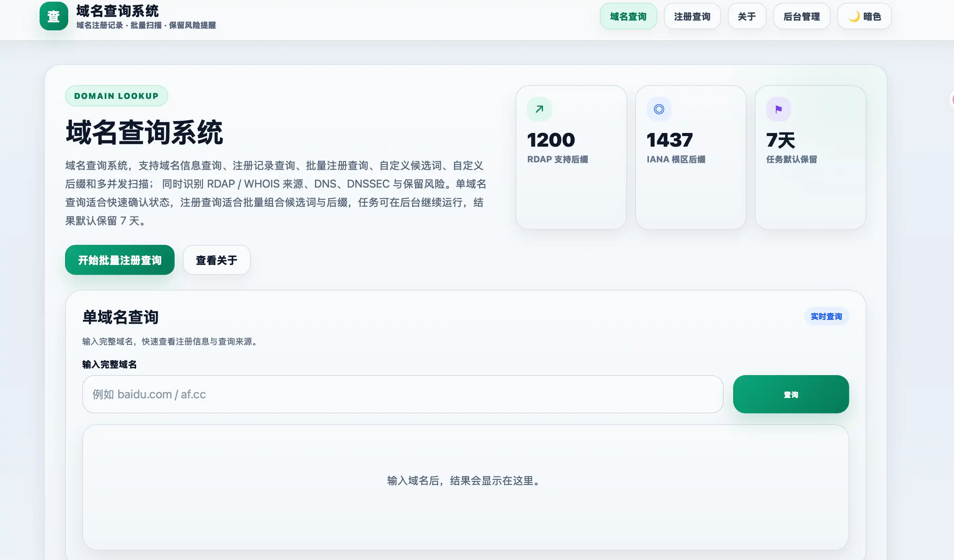Click label IANA 根区后缀
The width and height of the screenshot is (954, 560).
pos(676,159)
